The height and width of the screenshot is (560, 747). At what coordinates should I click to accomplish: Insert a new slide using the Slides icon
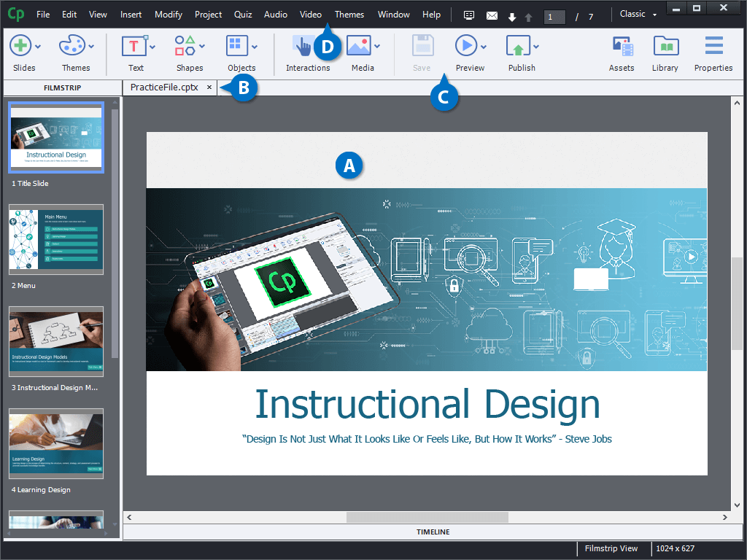click(20, 45)
